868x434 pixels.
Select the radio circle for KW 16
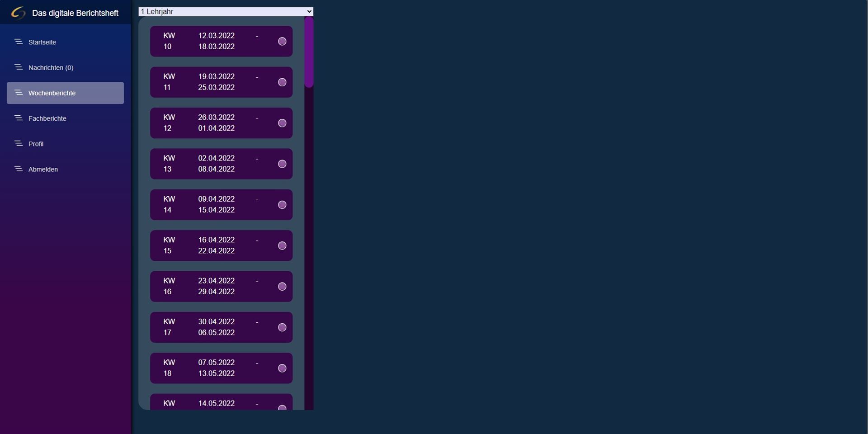(282, 286)
